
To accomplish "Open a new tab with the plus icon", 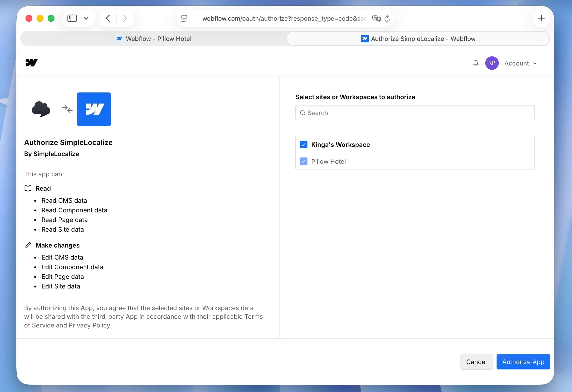I will (x=541, y=18).
